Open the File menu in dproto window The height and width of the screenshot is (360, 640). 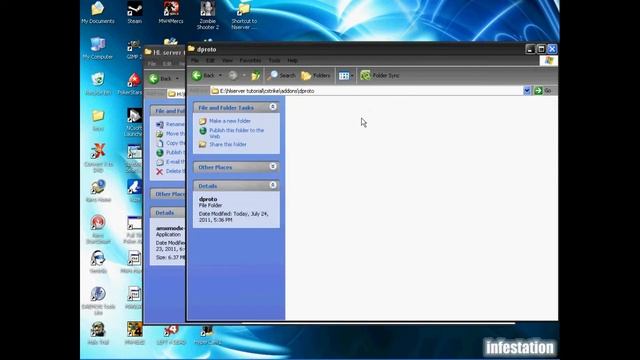(x=195, y=60)
